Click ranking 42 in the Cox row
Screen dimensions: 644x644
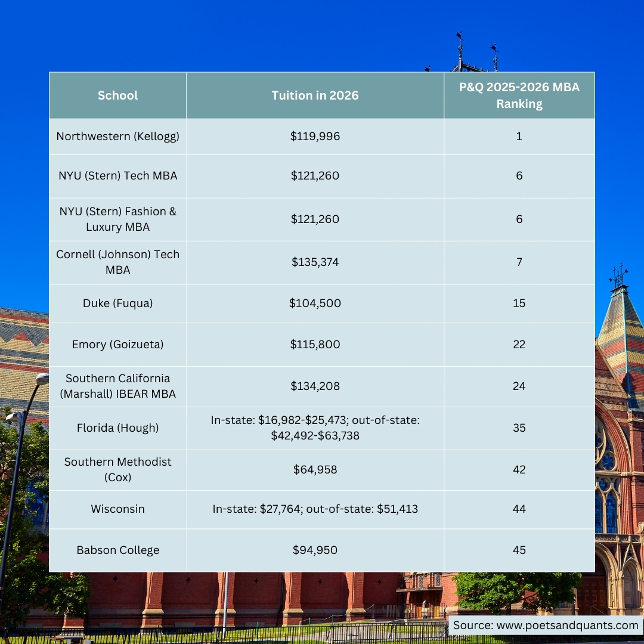519,469
